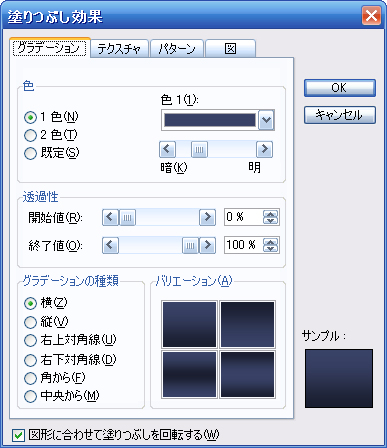
Task: Pick the top-left variation thumbnail
Action: 189,325
